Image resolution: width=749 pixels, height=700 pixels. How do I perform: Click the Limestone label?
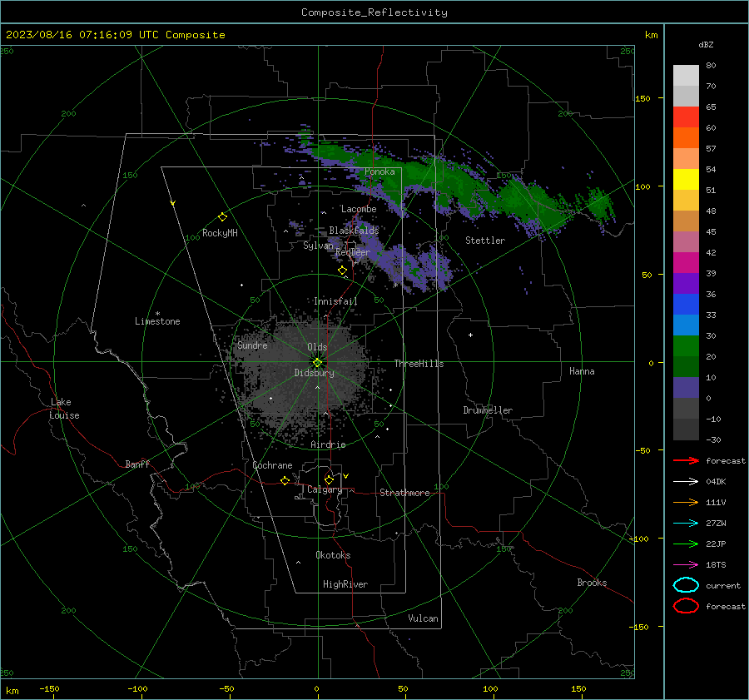click(157, 321)
